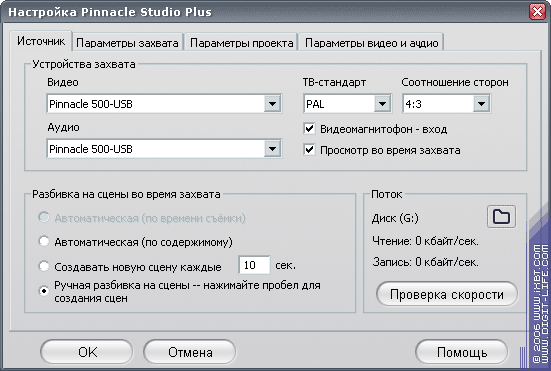
Task: Open help with the Помощь button
Action: (x=462, y=352)
